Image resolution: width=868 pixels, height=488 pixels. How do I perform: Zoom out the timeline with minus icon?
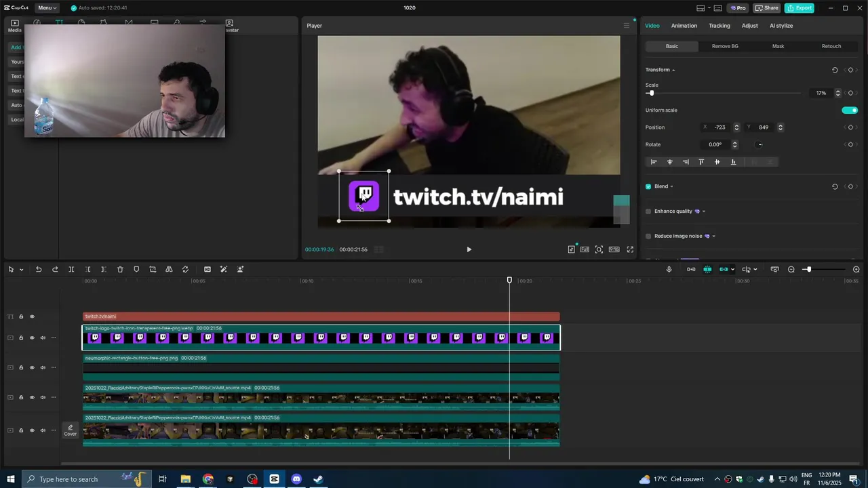pos(791,269)
